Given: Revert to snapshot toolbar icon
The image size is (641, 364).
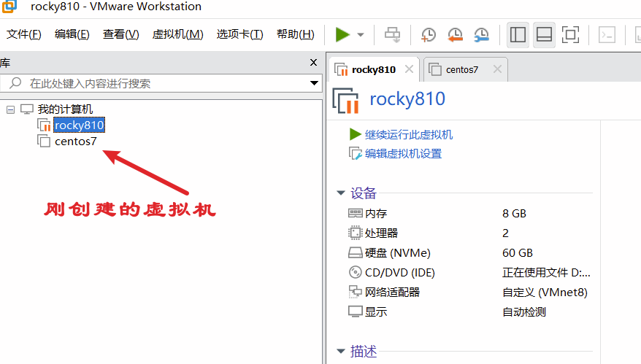Looking at the screenshot, I should pos(455,35).
